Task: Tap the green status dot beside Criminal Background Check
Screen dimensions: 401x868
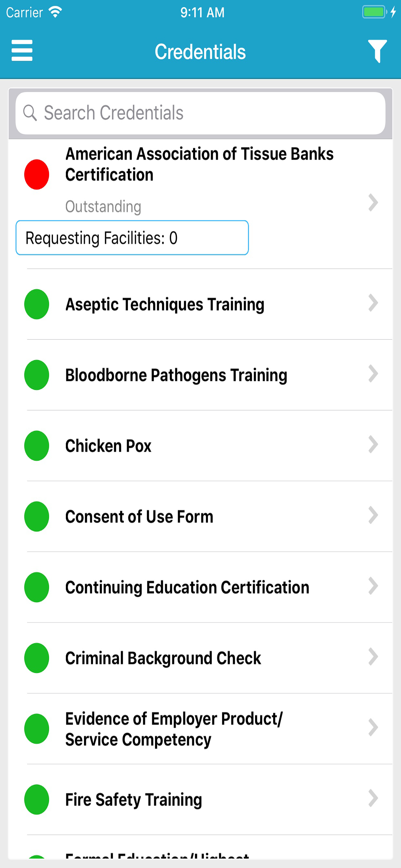Action: 37,658
